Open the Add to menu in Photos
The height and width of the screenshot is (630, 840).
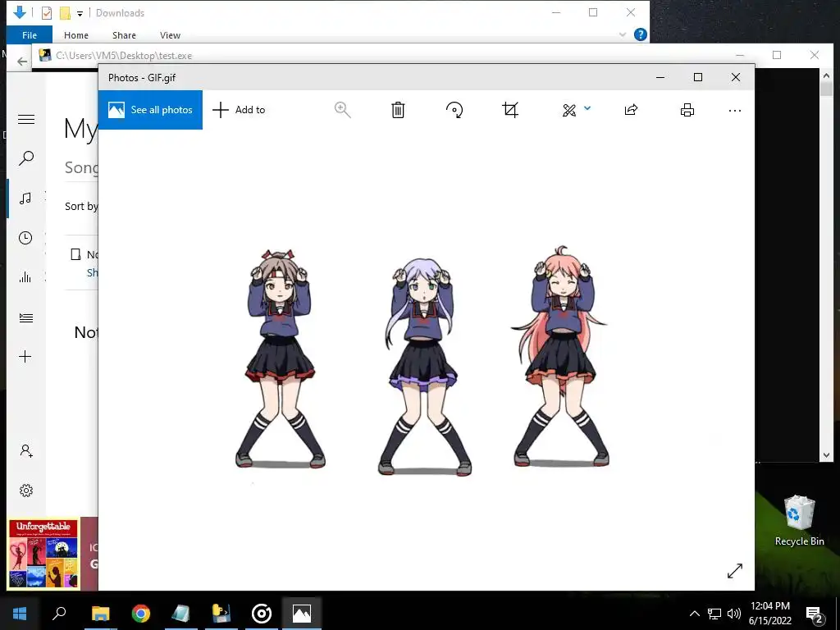tap(239, 110)
